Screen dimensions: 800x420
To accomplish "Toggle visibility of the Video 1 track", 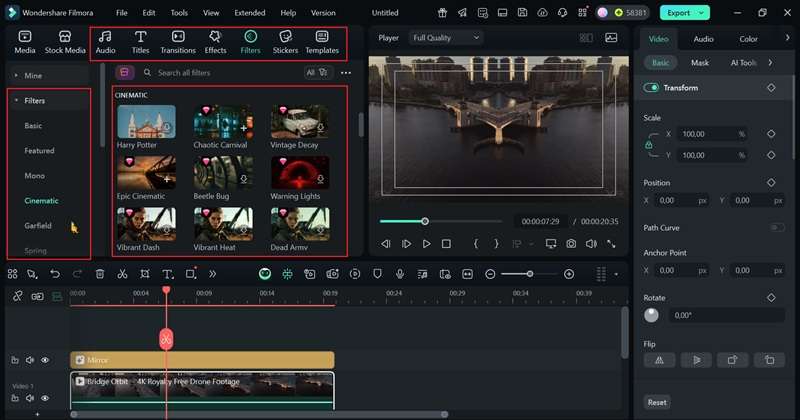I will pyautogui.click(x=45, y=398).
